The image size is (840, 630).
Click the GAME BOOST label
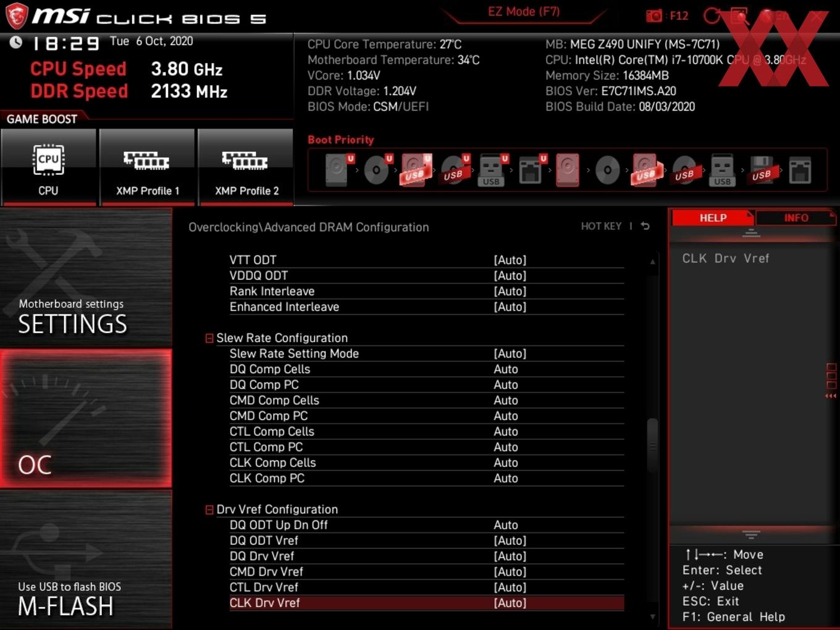point(42,119)
